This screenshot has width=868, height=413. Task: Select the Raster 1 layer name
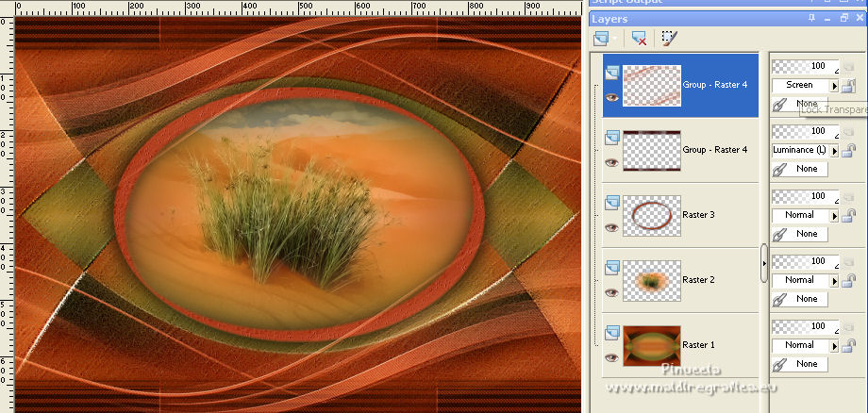click(x=698, y=345)
